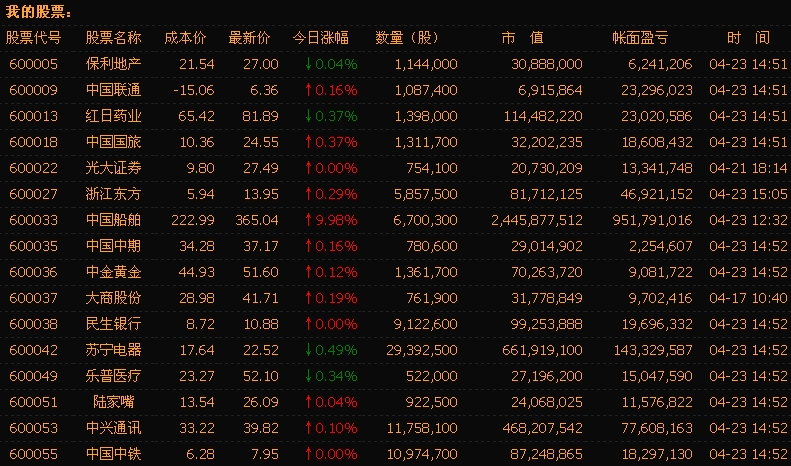Select stock name 光大证券
Screen dimensions: 791x466
click(114, 168)
